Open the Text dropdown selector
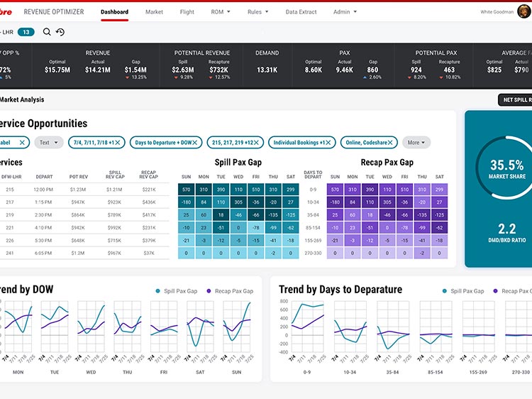 [48, 143]
